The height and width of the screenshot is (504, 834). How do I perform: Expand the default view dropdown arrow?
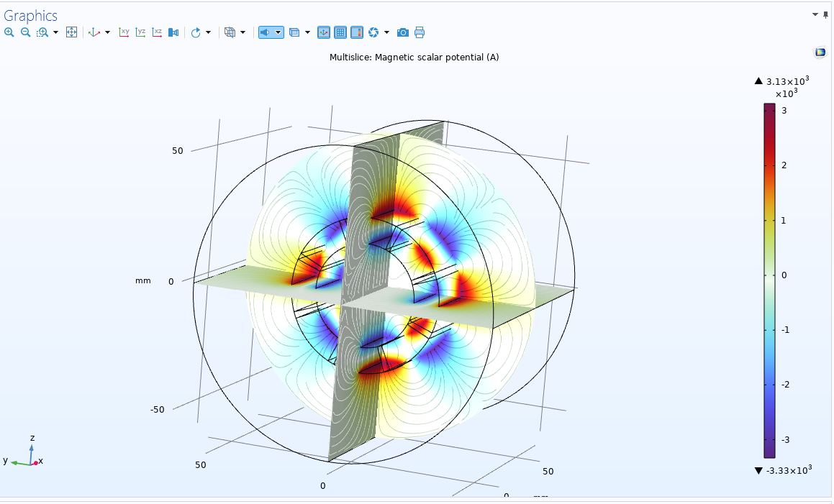(108, 32)
